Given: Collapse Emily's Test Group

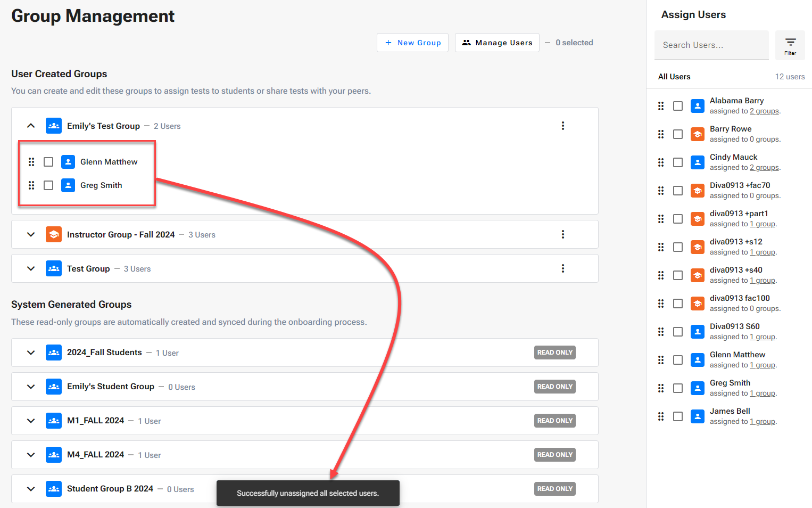Looking at the screenshot, I should pyautogui.click(x=31, y=126).
